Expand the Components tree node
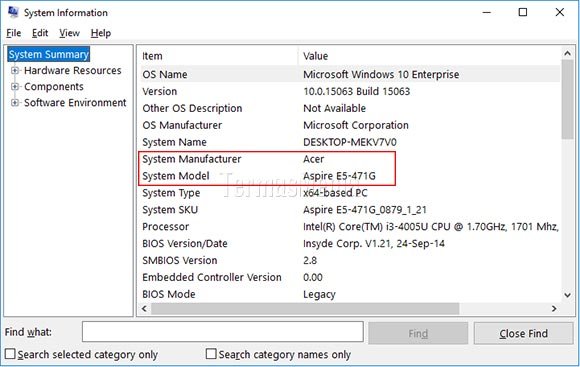The image size is (580, 367). [x=14, y=87]
